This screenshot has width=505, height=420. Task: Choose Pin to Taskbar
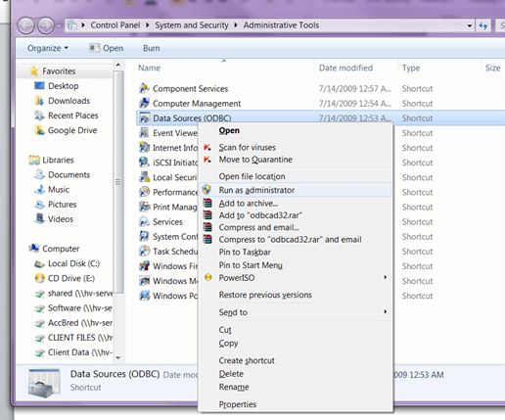point(296,253)
